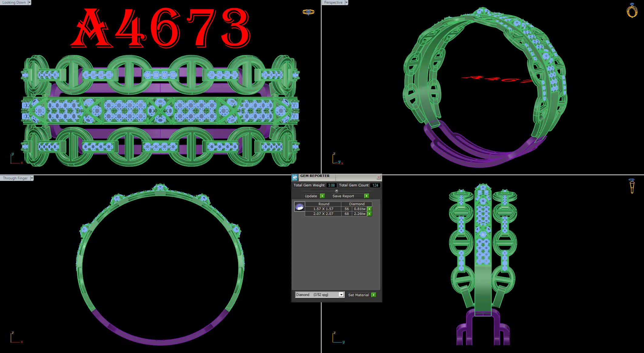644x353 pixels.
Task: Open the Looking Down viewport dropdown arrow
Action: pyautogui.click(x=29, y=2)
